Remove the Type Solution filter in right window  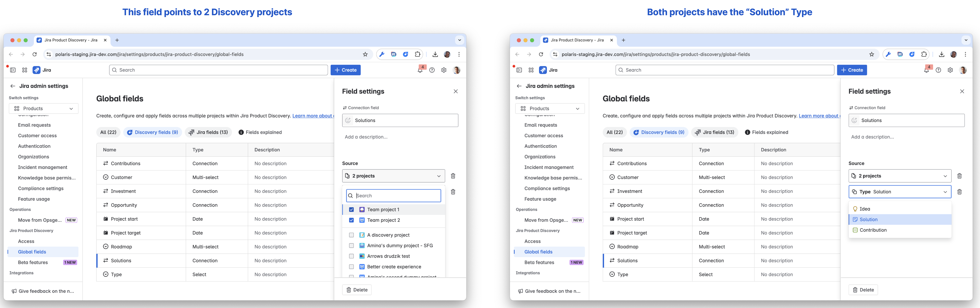pos(960,192)
